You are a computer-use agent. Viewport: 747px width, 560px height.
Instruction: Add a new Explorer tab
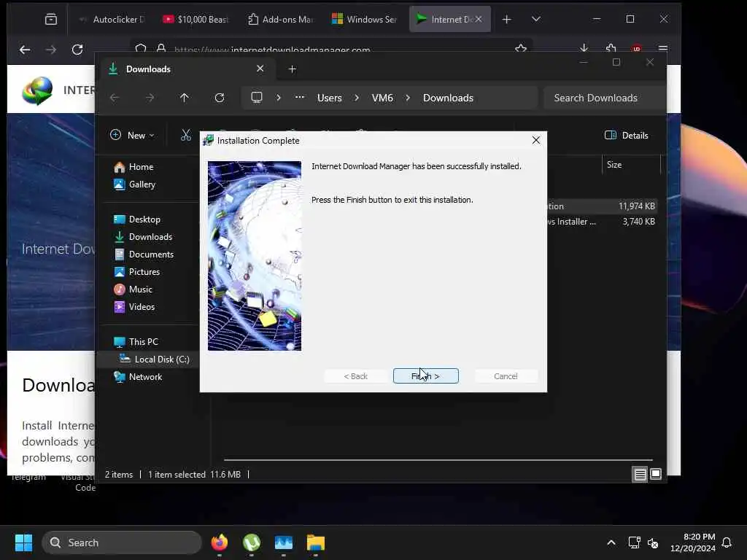point(292,69)
